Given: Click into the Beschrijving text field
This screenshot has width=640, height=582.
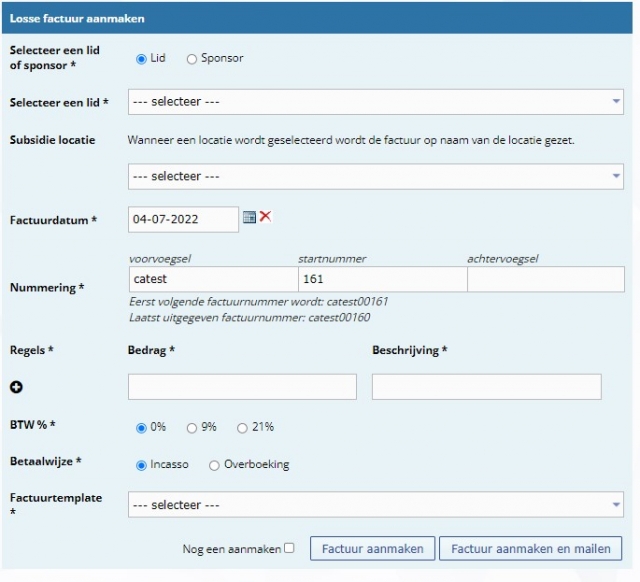Looking at the screenshot, I should [x=486, y=387].
